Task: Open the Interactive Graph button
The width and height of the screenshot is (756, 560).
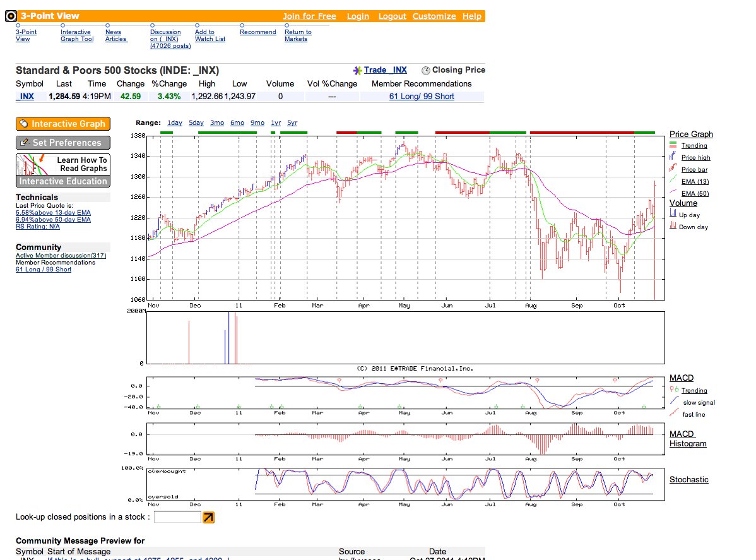Action: click(63, 124)
